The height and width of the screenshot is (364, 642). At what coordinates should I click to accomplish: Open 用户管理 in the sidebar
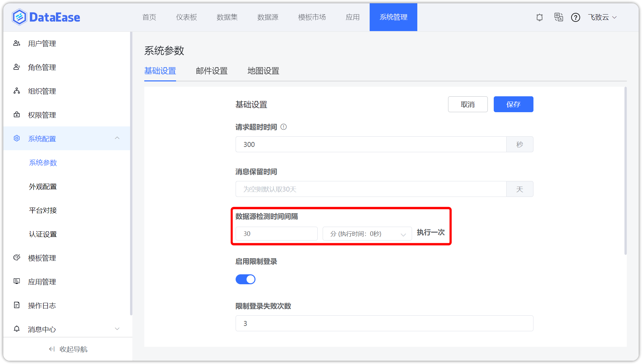42,44
